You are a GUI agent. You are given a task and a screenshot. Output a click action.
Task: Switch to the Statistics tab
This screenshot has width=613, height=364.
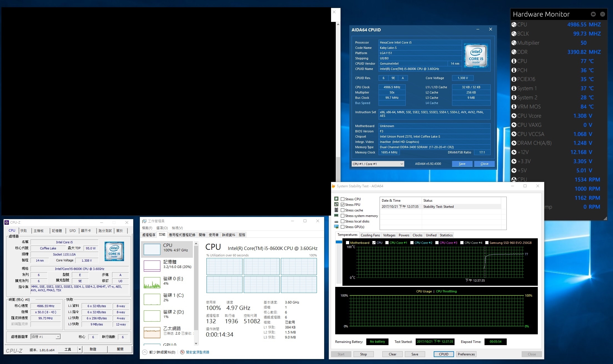click(446, 235)
